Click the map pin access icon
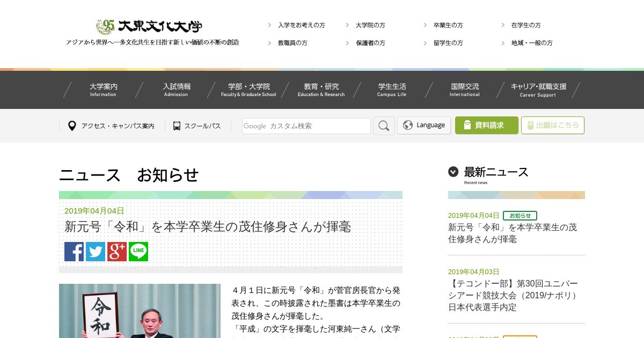This screenshot has height=338, width=644. 72,126
